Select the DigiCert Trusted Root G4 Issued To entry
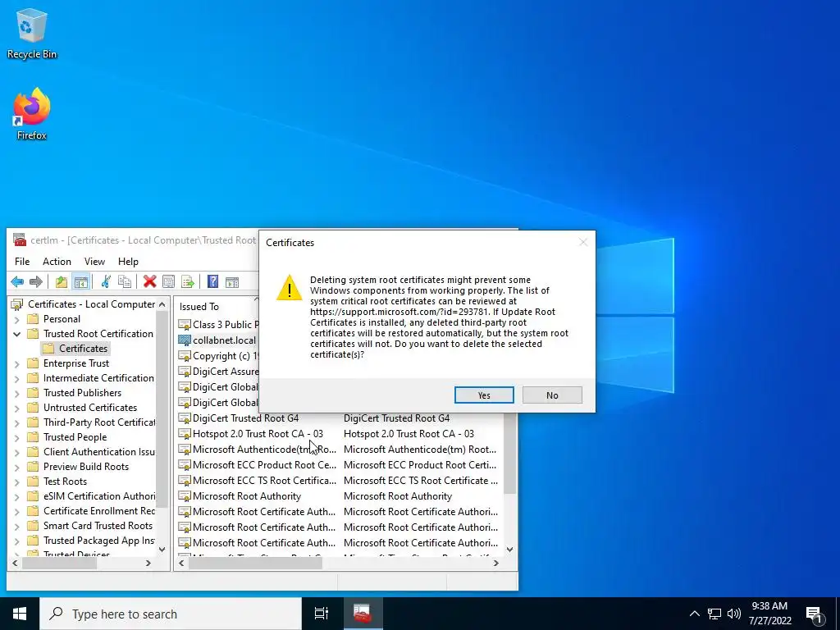Image resolution: width=840 pixels, height=630 pixels. (x=246, y=418)
